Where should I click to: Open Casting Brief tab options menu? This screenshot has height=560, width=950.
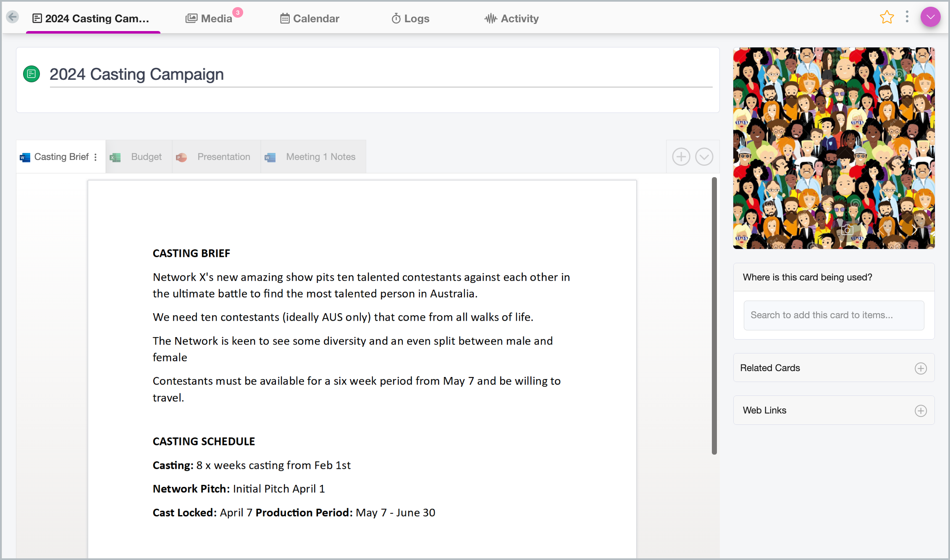pos(96,157)
